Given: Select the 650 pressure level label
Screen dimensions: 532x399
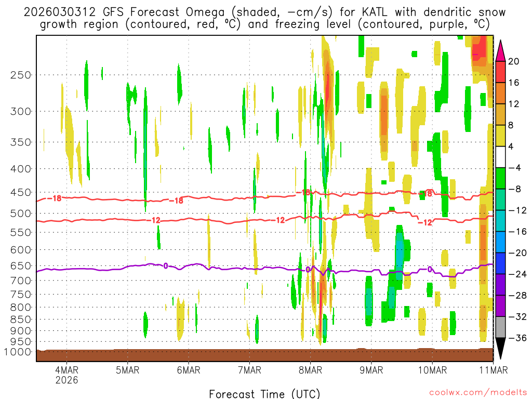Looking at the screenshot, I should 21,265.
